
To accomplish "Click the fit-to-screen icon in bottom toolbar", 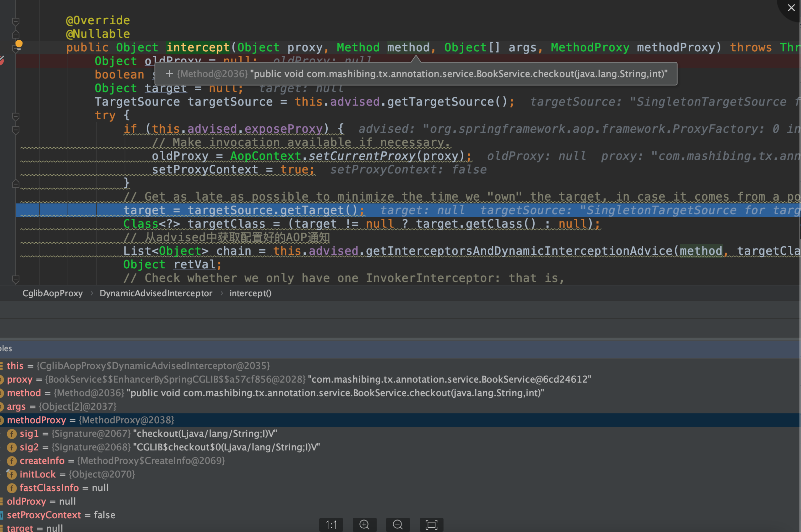I will [431, 525].
